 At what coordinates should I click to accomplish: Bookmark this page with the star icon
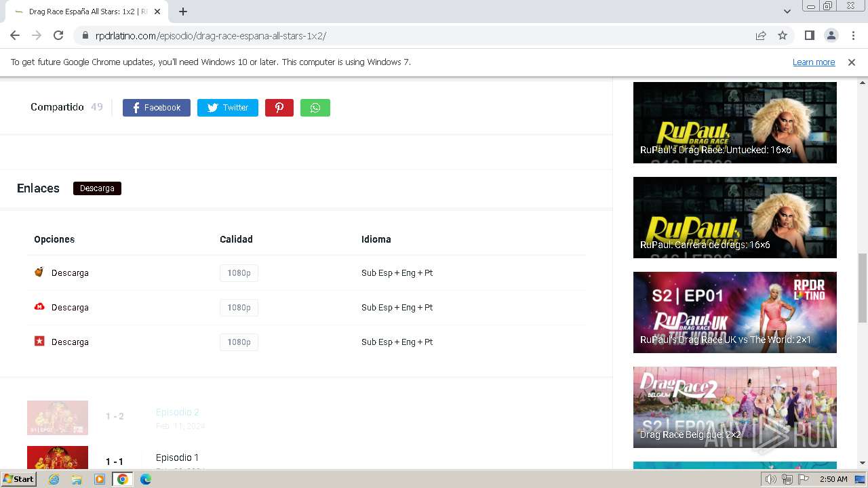[x=783, y=35]
